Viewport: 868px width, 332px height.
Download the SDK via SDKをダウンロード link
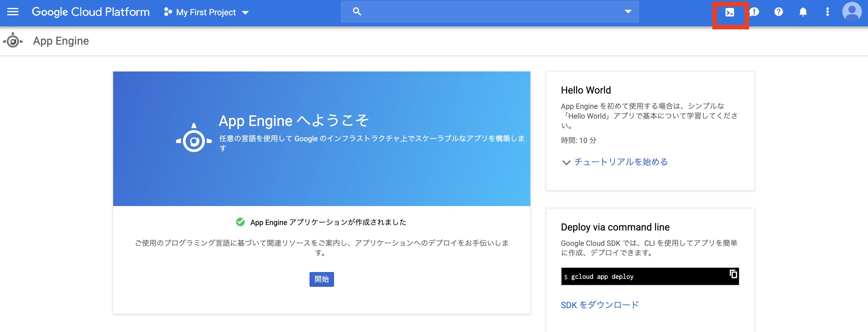600,304
